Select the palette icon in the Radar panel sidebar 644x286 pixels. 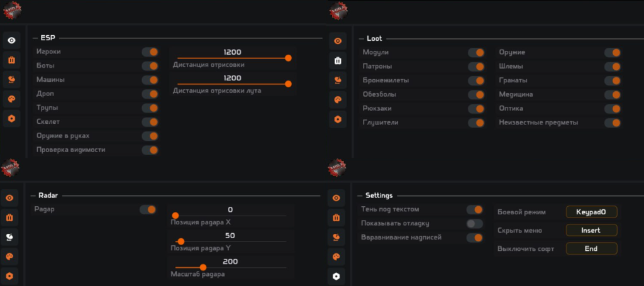(x=9, y=257)
